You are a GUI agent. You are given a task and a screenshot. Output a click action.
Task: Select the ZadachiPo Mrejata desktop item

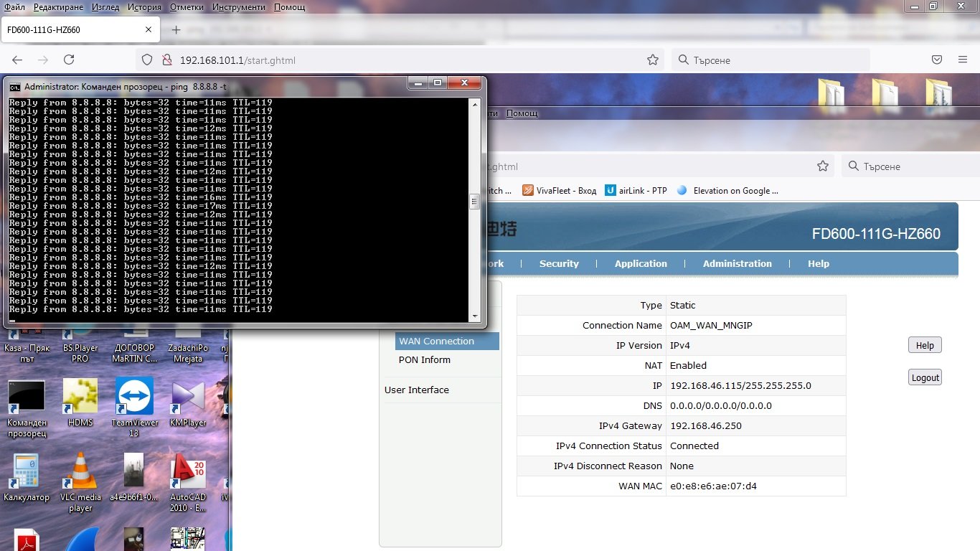pyautogui.click(x=188, y=347)
